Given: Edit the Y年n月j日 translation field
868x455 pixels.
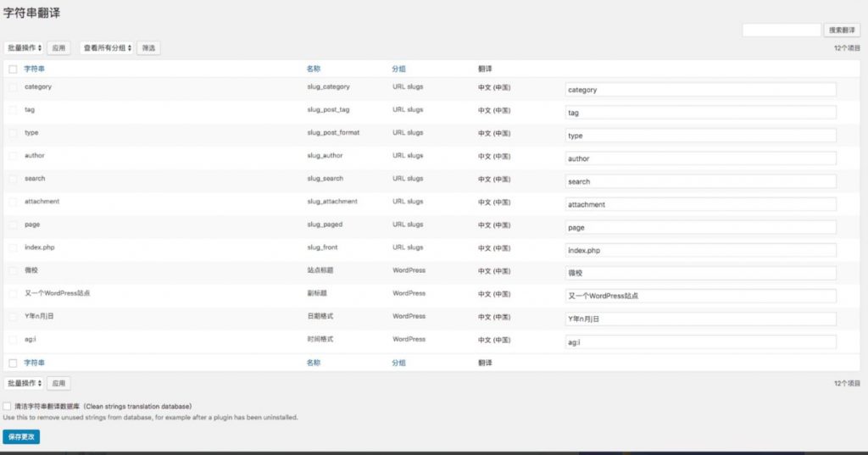Looking at the screenshot, I should click(700, 319).
